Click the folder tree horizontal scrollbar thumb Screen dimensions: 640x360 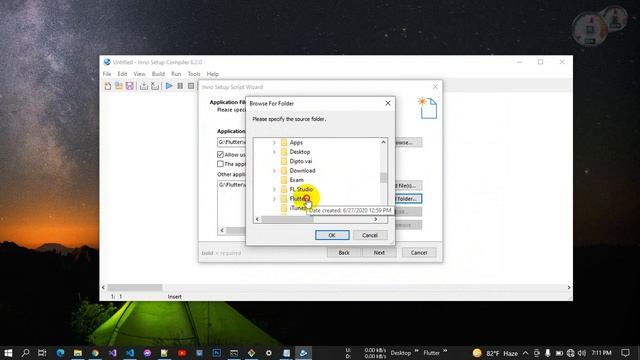287,219
